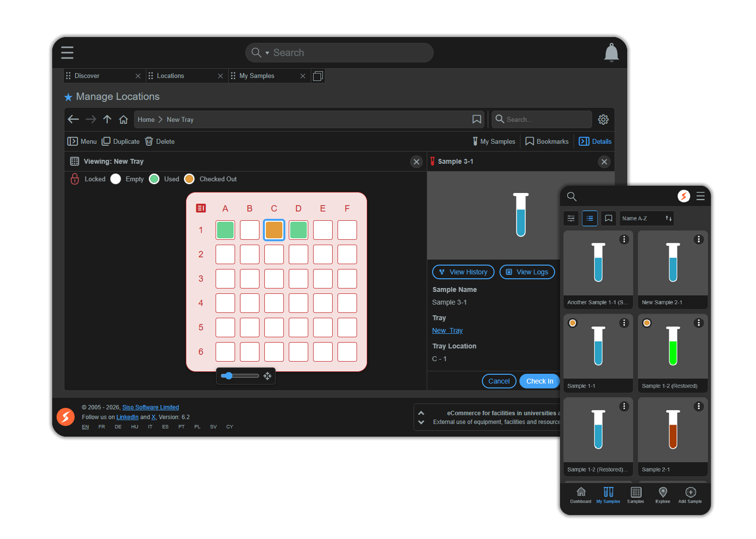Open the New Tray link in sample details
This screenshot has width=756, height=539.
(447, 330)
